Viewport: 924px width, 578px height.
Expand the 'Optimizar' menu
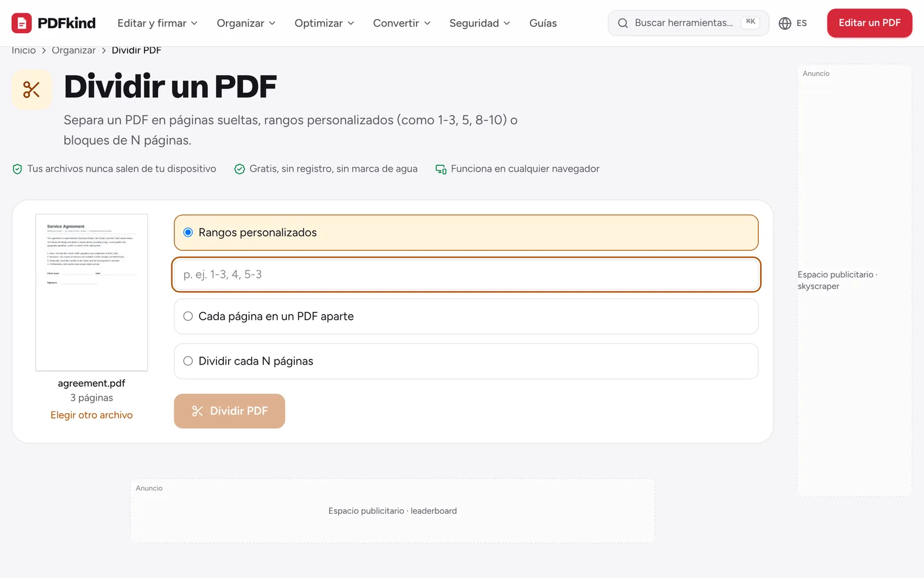click(x=324, y=23)
